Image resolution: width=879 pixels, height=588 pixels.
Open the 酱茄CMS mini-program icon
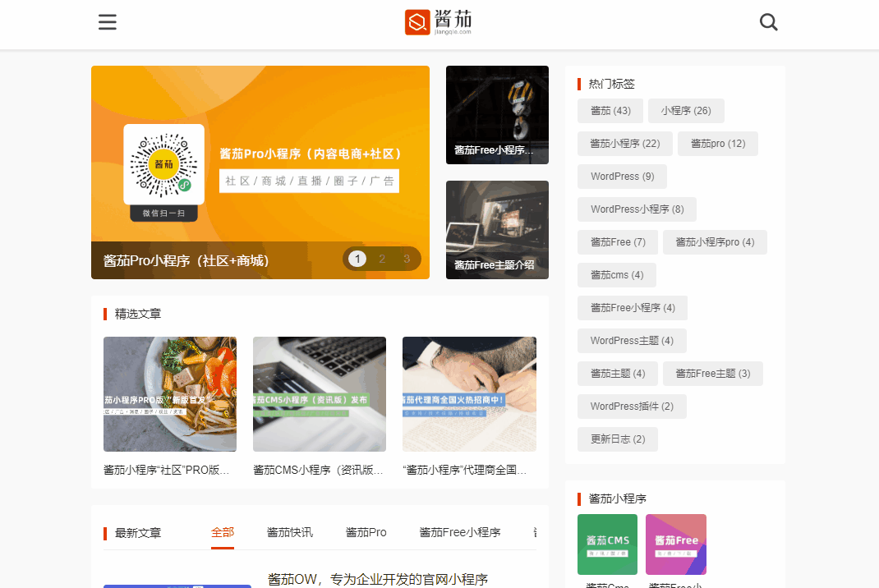(607, 544)
